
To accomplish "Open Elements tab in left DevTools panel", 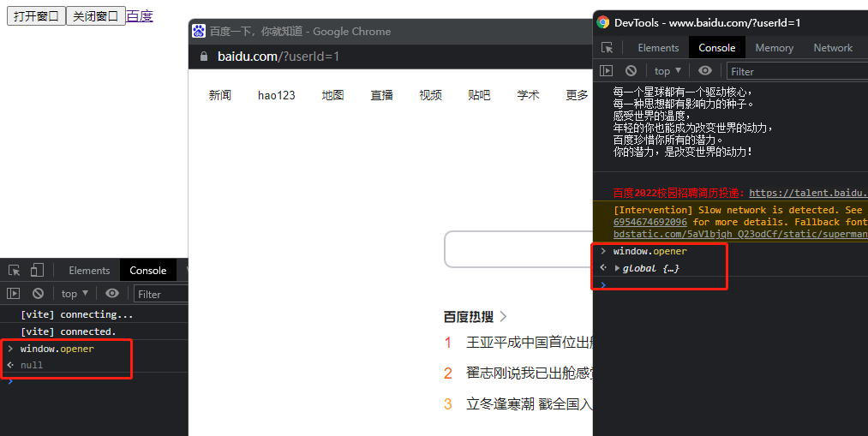I will pos(89,271).
